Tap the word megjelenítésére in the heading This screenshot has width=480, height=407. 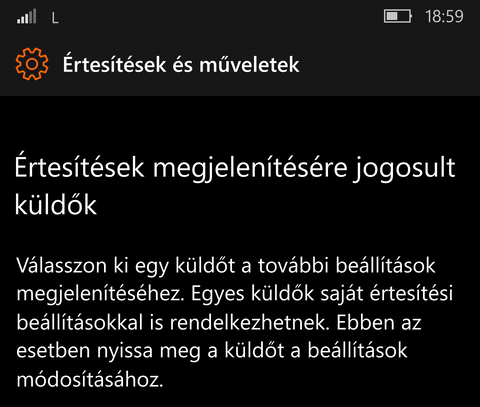tap(250, 169)
